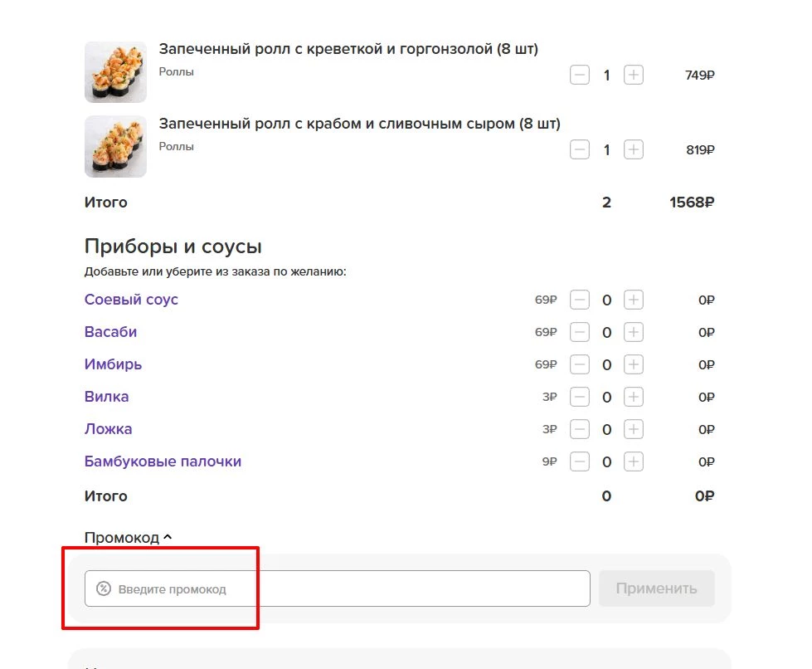812x669 pixels.
Task: Open the Бамбуковые палочки link
Action: click(x=163, y=461)
